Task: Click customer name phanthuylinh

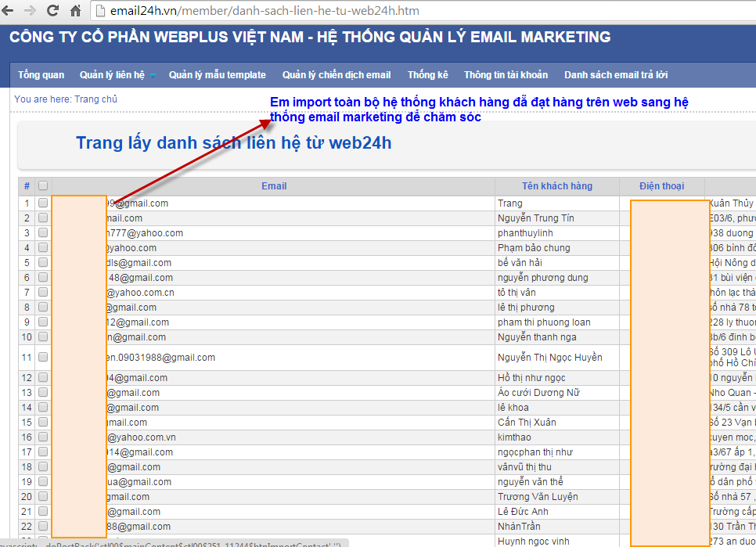Action: coord(525,233)
